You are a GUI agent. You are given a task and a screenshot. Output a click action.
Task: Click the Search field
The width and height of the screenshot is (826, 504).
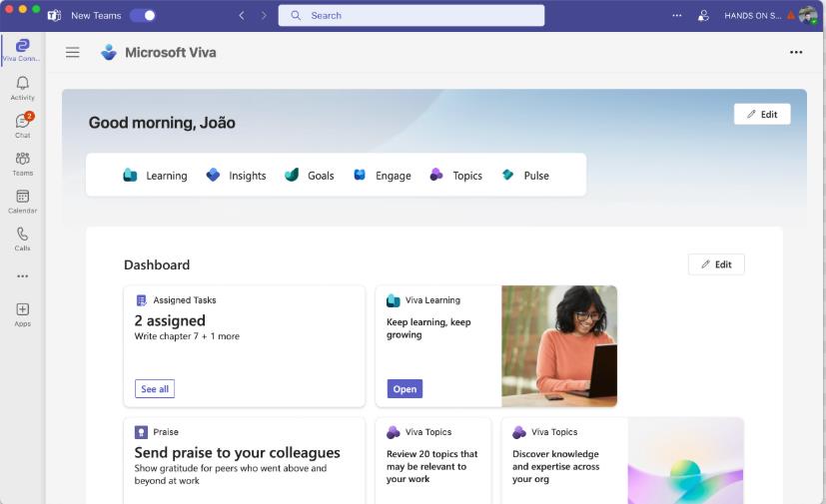click(411, 15)
